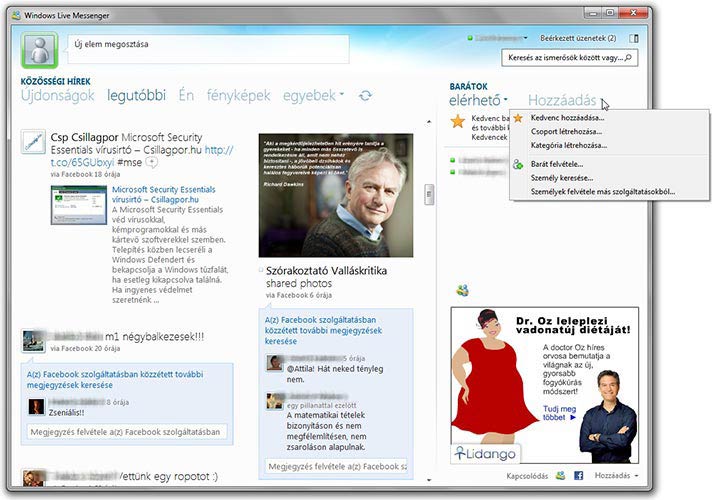The image size is (714, 500).
Task: Click the Facebook icon in bottom bar
Action: (578, 476)
